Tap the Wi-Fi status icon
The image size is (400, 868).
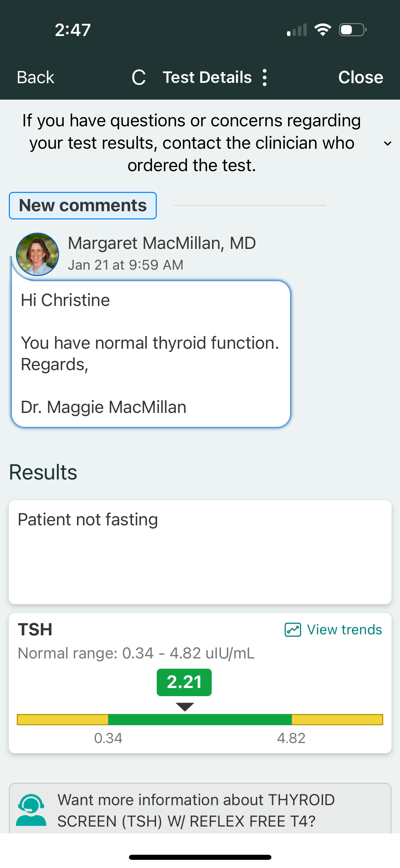click(323, 30)
